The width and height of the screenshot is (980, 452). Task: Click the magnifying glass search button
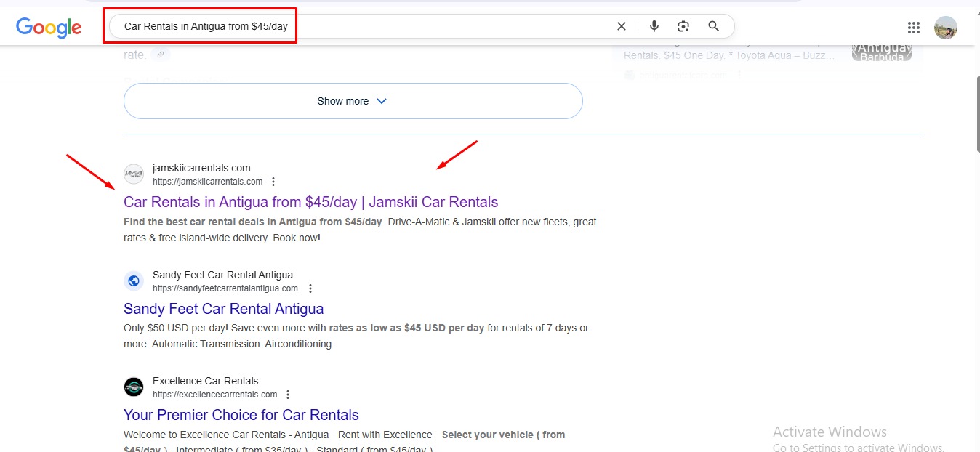[713, 26]
